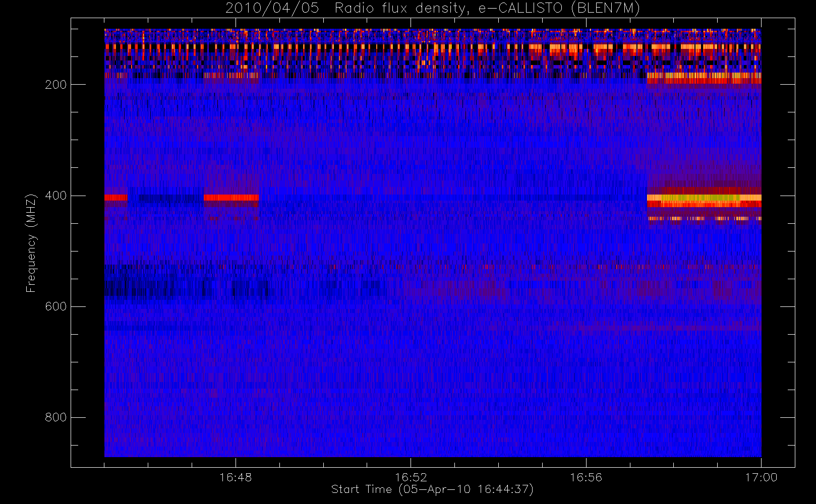Click the 16:56 time tick label
The height and width of the screenshot is (504, 816).
(586, 477)
